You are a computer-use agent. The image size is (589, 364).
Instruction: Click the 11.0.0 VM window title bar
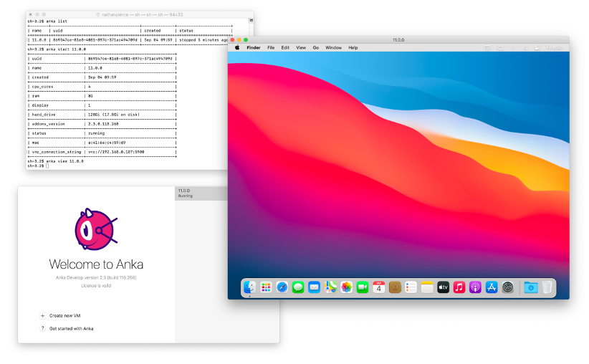point(398,40)
